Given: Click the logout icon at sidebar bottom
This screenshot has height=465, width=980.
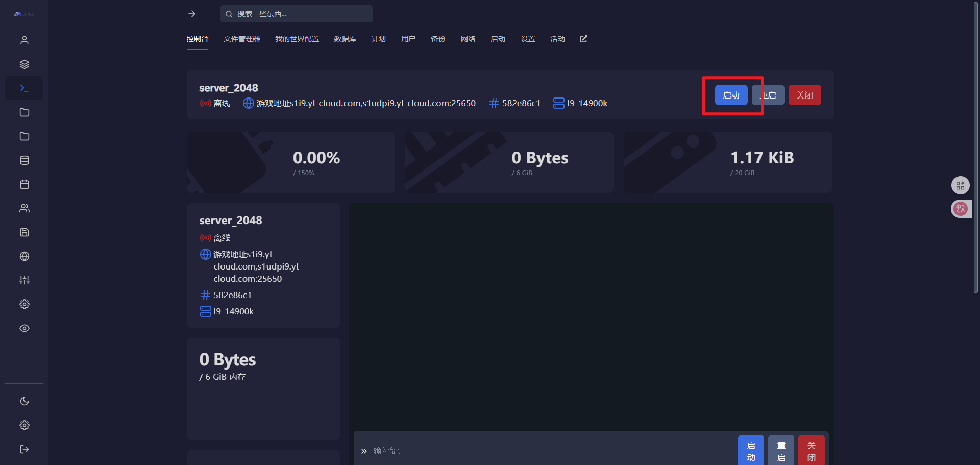Looking at the screenshot, I should (24, 449).
